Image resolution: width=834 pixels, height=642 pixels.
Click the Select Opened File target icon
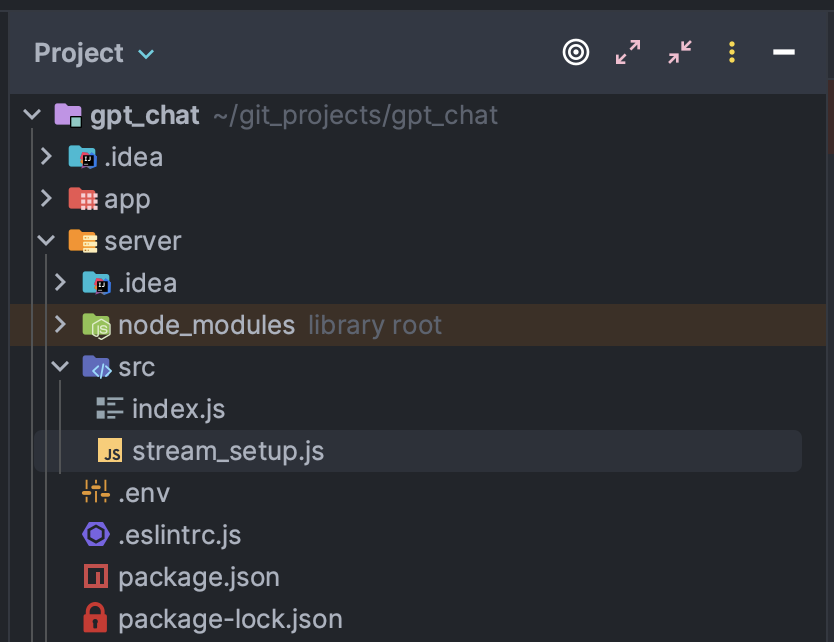576,52
